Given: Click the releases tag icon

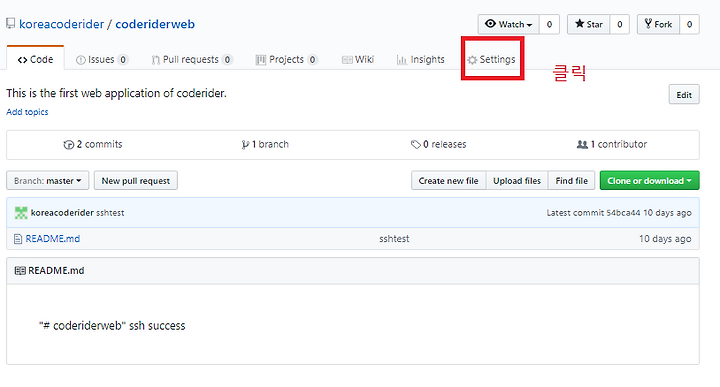Looking at the screenshot, I should [x=416, y=145].
